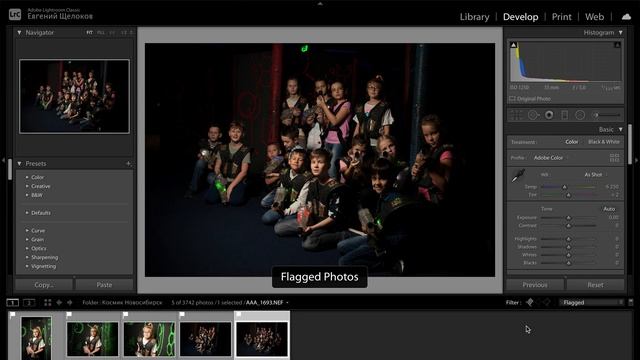Viewport: 640px width, 360px height.
Task: Expand the Optics preset group
Action: (x=27, y=248)
